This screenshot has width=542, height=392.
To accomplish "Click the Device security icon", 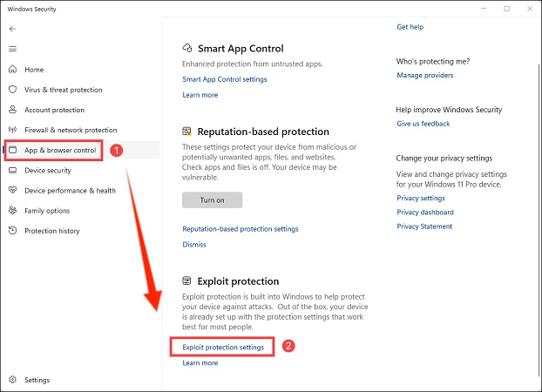I will (x=12, y=171).
